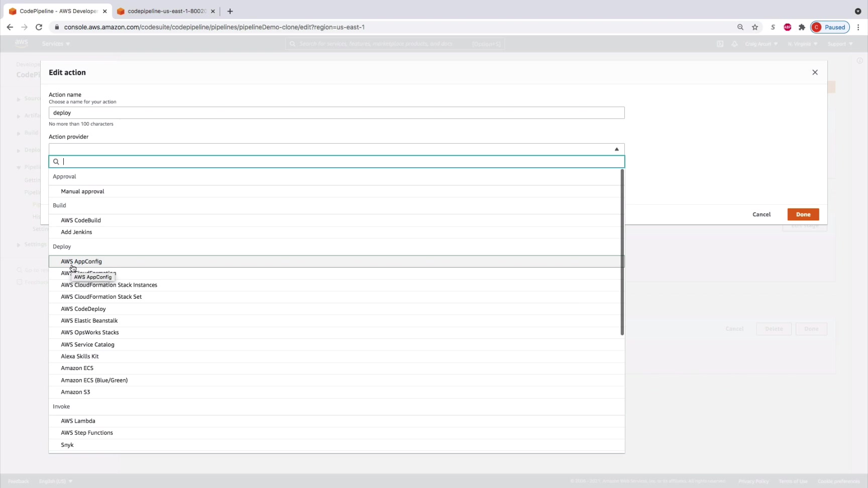Close the Edit action dialog
This screenshot has width=868, height=488.
(815, 72)
